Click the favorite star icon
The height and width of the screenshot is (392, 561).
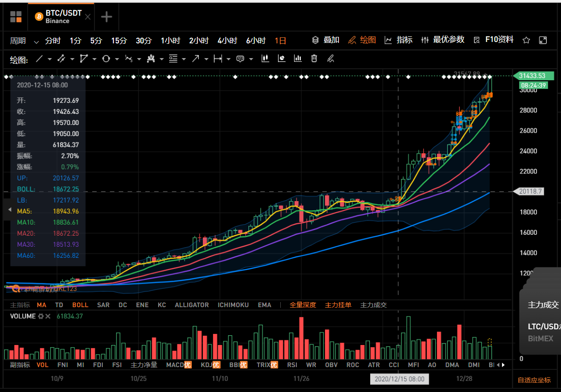(526, 40)
